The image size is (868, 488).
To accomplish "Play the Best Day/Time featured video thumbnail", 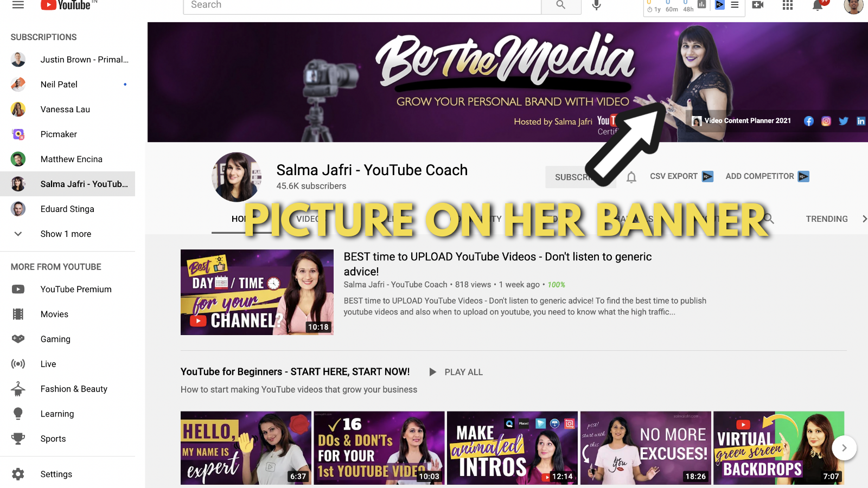I will (257, 292).
